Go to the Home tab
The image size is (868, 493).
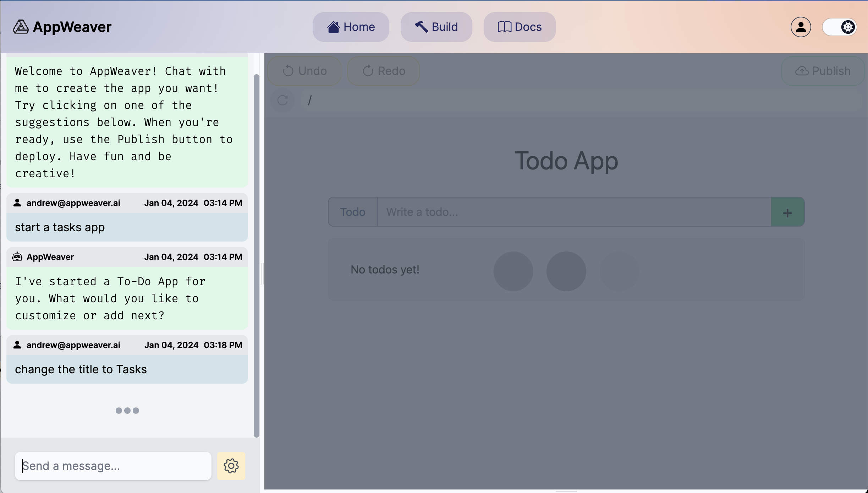click(351, 27)
